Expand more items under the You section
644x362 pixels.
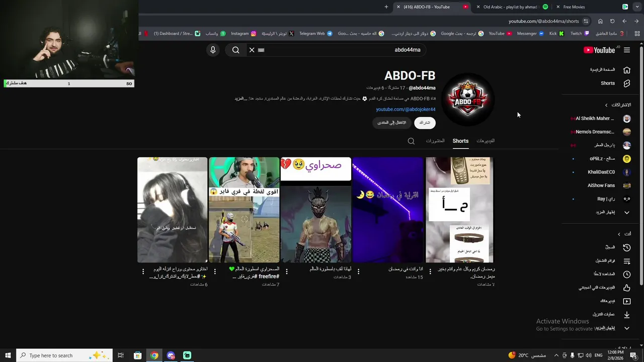(x=627, y=328)
